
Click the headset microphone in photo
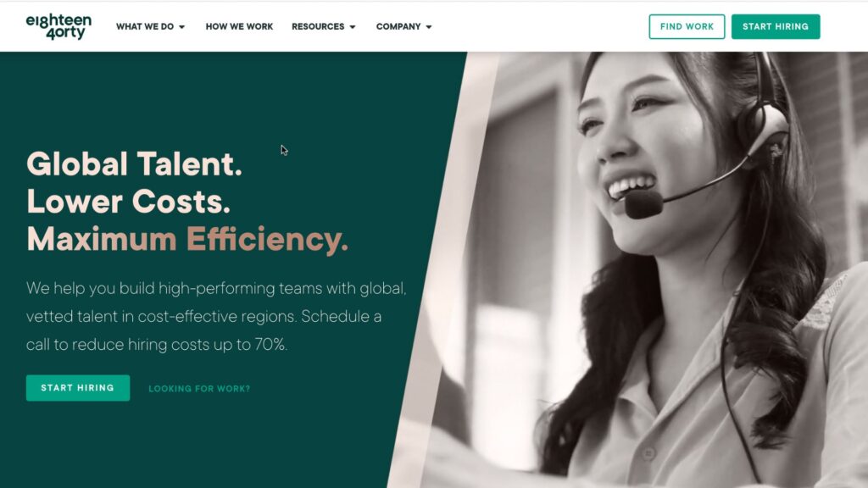click(643, 203)
